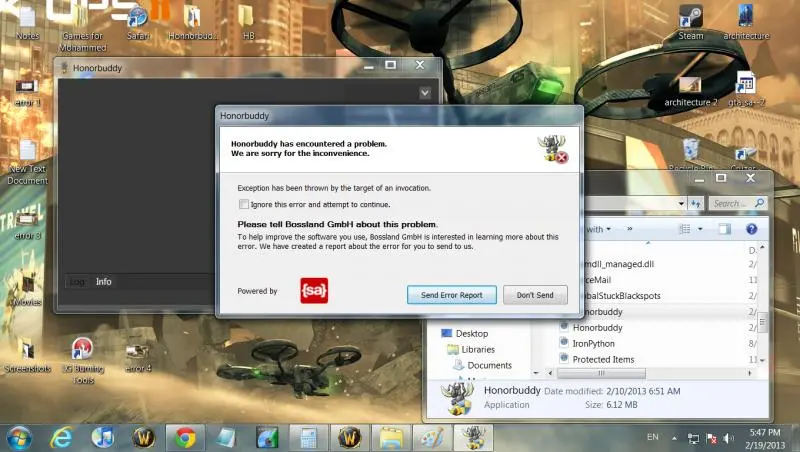Viewport: 800px width, 452px height.
Task: Open the error 3 desktop file
Action: point(28,225)
